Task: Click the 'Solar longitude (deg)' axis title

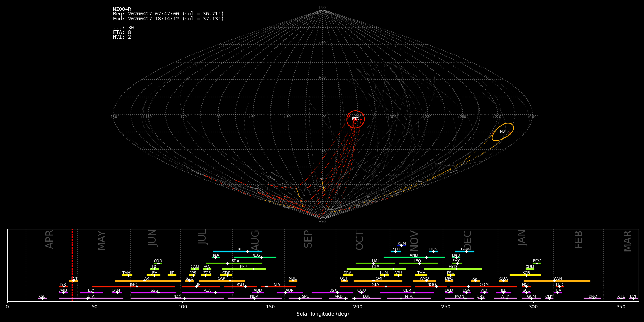Action: tap(323, 314)
